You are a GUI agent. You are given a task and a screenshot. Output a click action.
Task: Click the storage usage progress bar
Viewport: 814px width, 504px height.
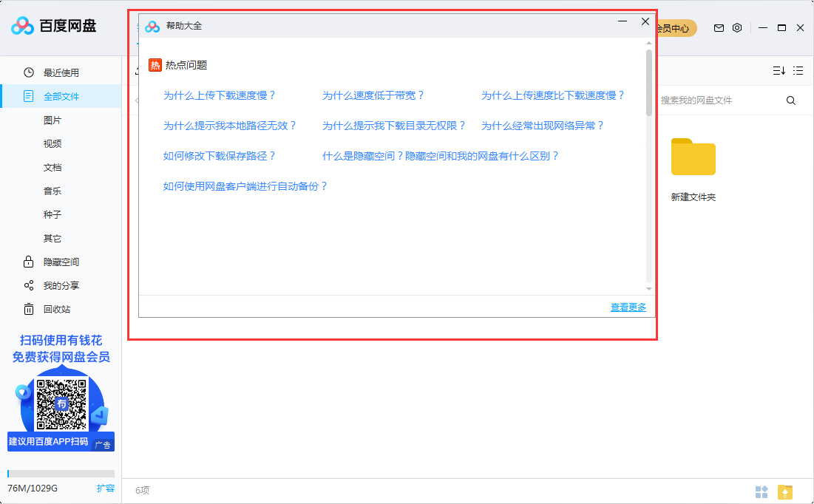(x=61, y=474)
